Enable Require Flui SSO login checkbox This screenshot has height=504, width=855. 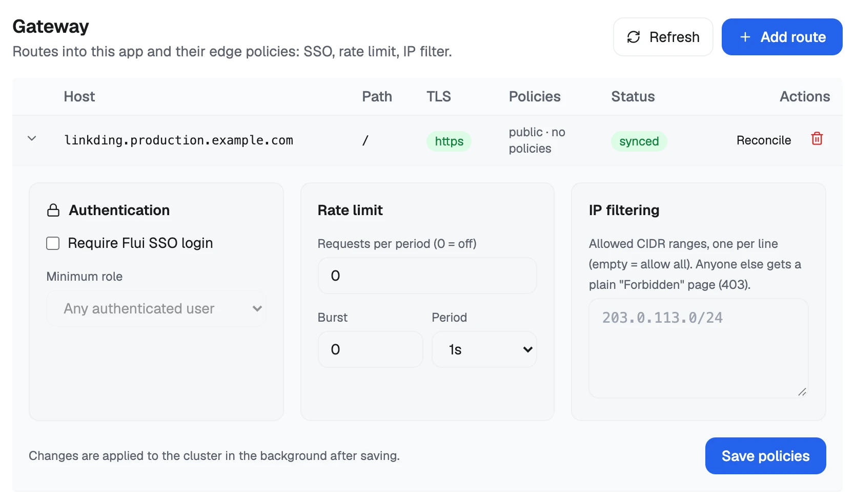[53, 243]
